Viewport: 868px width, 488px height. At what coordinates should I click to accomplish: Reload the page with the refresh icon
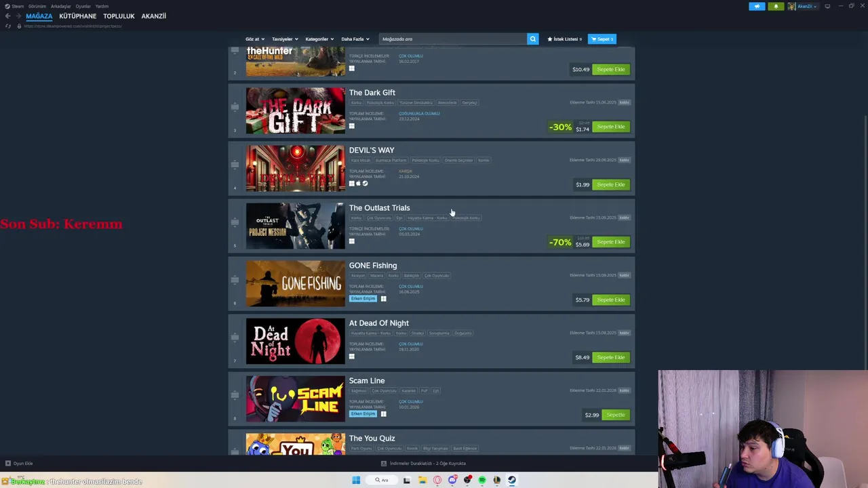tap(7, 26)
